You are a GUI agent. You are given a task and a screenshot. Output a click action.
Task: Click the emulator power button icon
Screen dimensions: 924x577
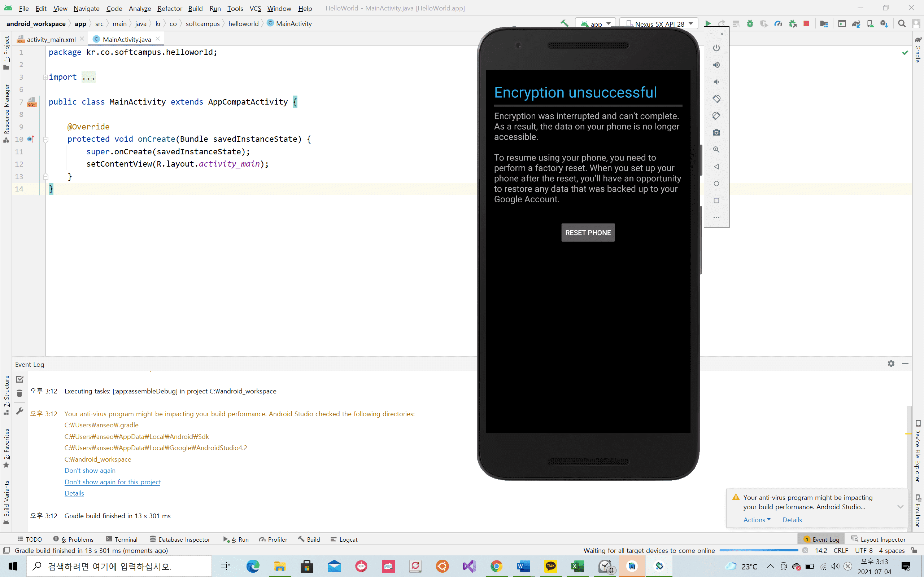[x=716, y=48]
